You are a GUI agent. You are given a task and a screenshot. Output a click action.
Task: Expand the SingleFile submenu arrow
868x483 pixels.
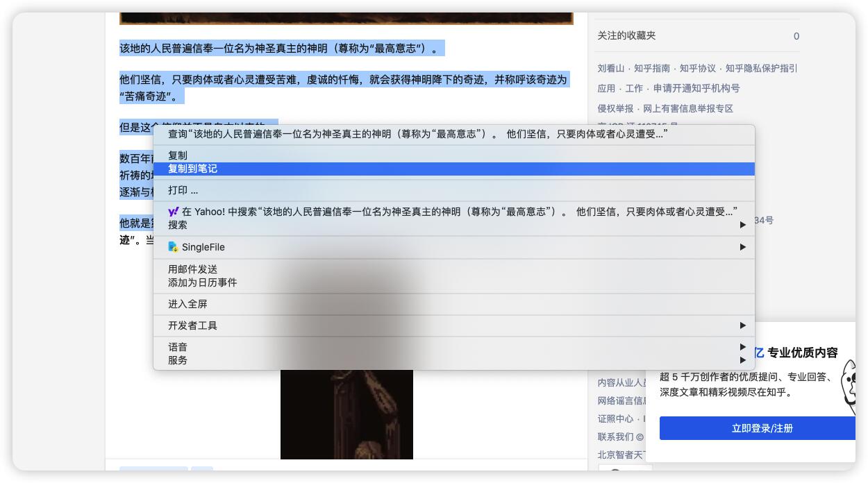coord(742,247)
